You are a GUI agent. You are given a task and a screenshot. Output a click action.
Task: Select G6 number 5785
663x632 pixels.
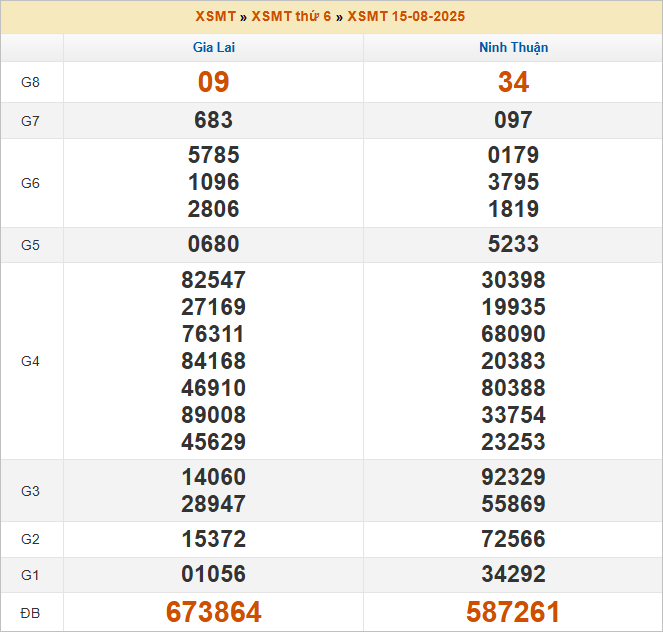[214, 155]
